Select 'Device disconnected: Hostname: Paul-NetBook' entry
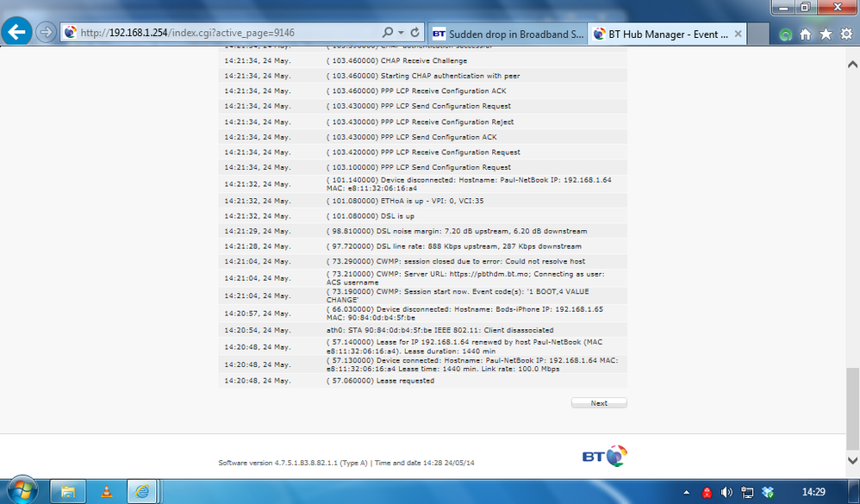The height and width of the screenshot is (504, 860). [422, 184]
